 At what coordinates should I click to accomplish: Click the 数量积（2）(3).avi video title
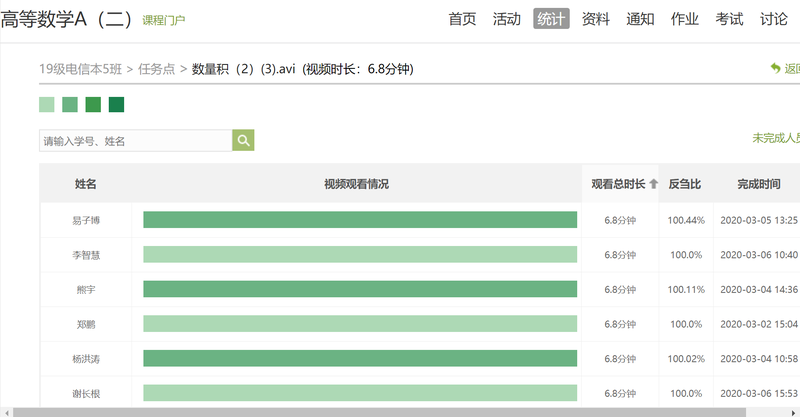tap(243, 69)
